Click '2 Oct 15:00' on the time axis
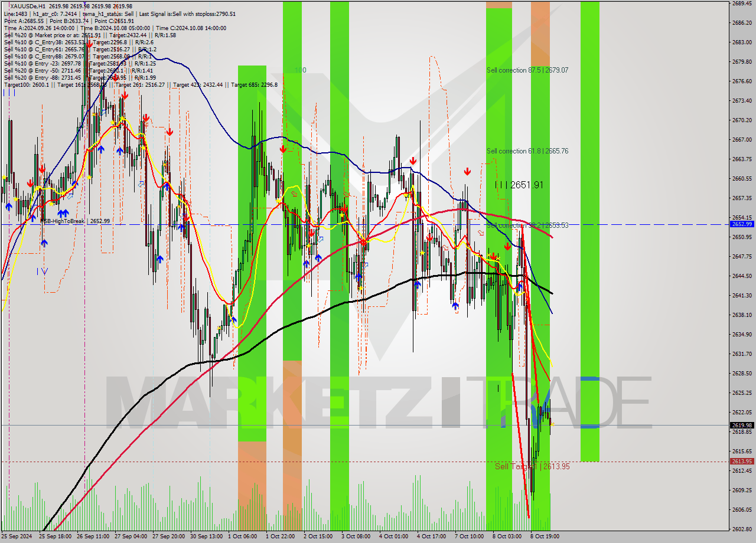Viewport: 756px width, 543px height. click(318, 537)
